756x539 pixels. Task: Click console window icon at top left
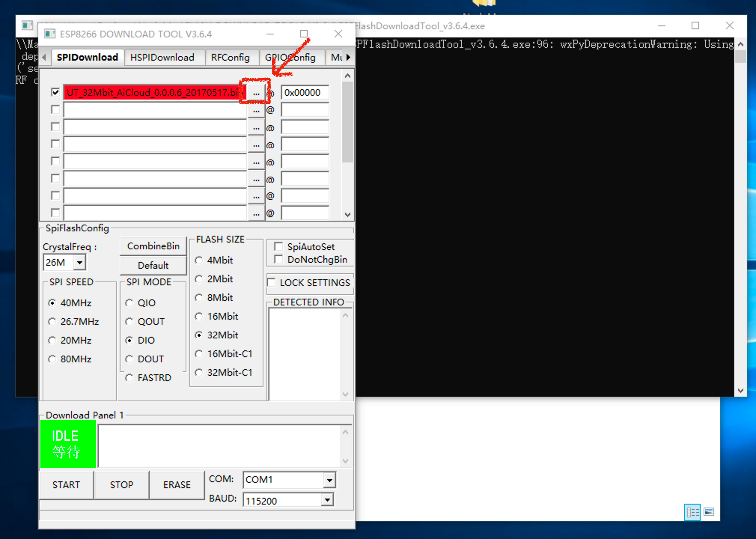[27, 25]
